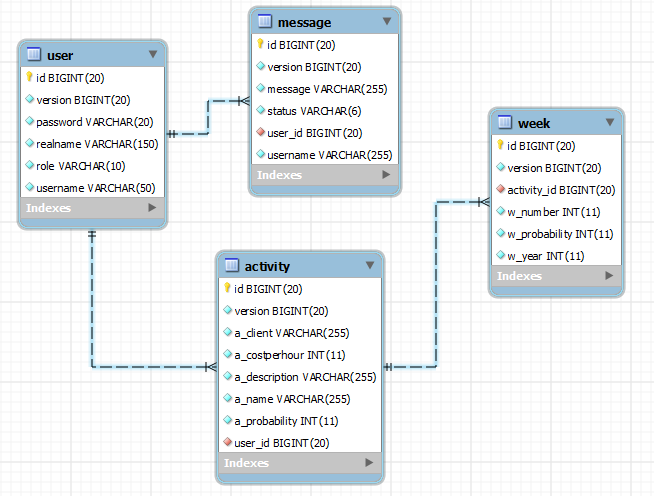This screenshot has width=656, height=496.
Task: Expand Indexes section of message table
Action: coord(386,174)
